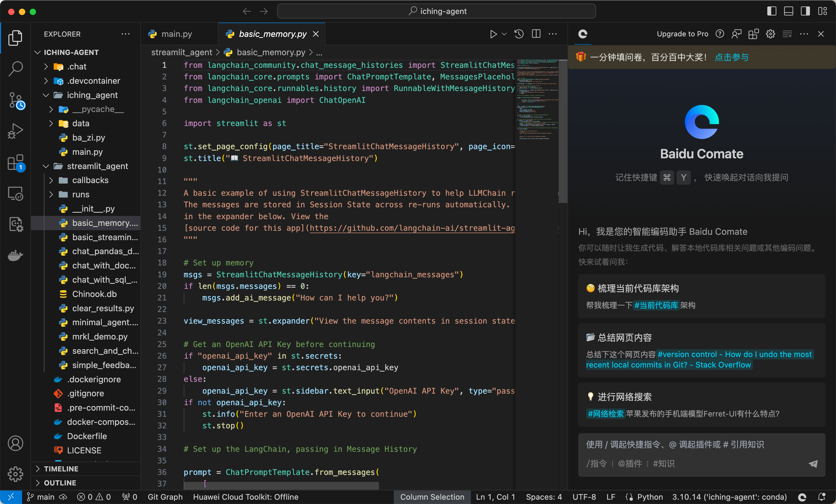Click Huawei Cloud Toolkit: Offline status
This screenshot has height=504, width=836.
[246, 497]
